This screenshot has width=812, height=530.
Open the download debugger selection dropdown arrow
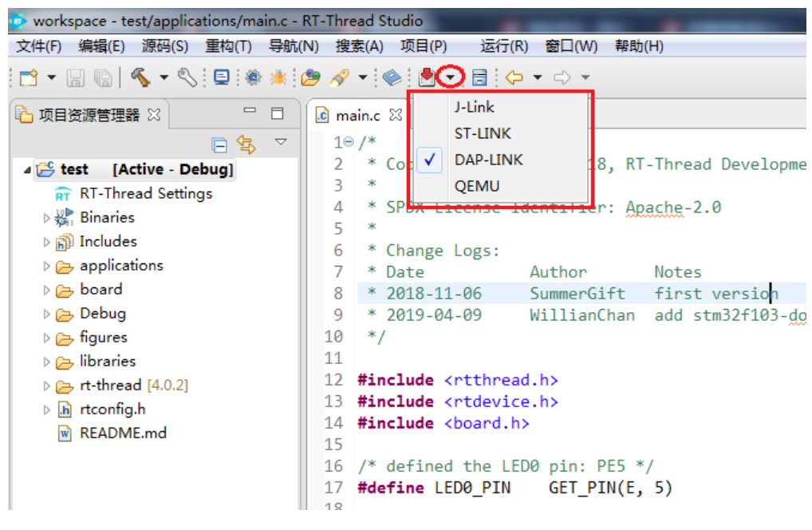pos(451,77)
